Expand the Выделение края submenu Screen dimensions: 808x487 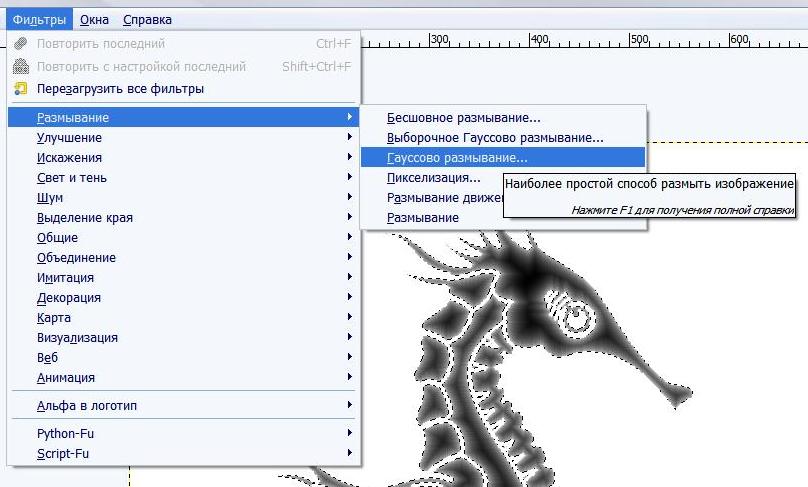[184, 218]
